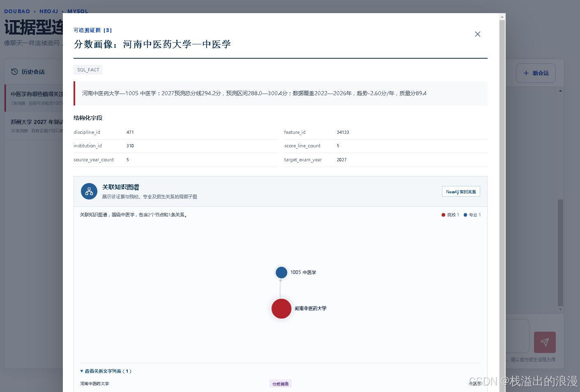Screen dimensions: 580x392
Task: Click the 结构化字段 section heading
Action: [x=88, y=118]
